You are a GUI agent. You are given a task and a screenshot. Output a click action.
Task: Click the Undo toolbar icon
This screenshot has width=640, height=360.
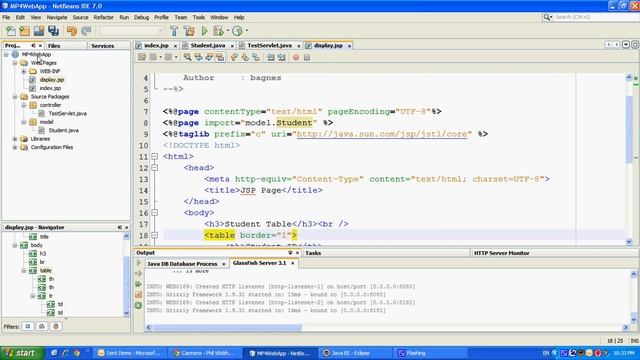[x=72, y=31]
